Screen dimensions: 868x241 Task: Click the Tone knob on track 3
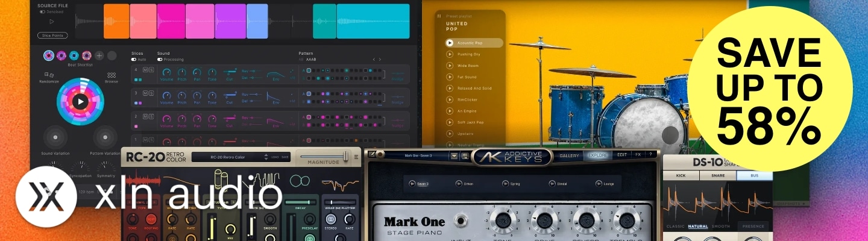(x=212, y=95)
